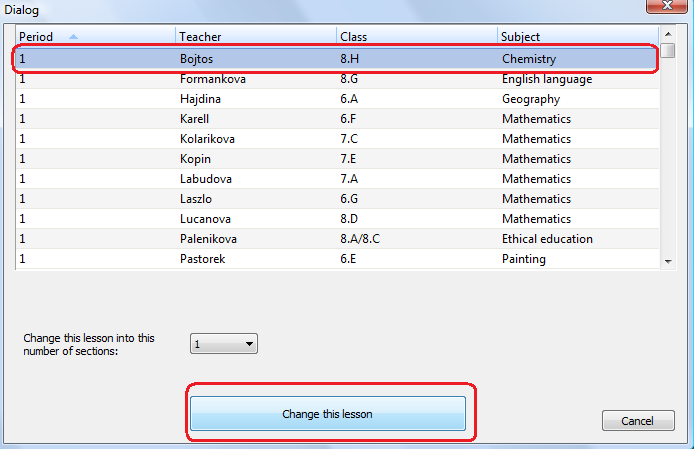Select the Palenikova row

pyautogui.click(x=337, y=239)
